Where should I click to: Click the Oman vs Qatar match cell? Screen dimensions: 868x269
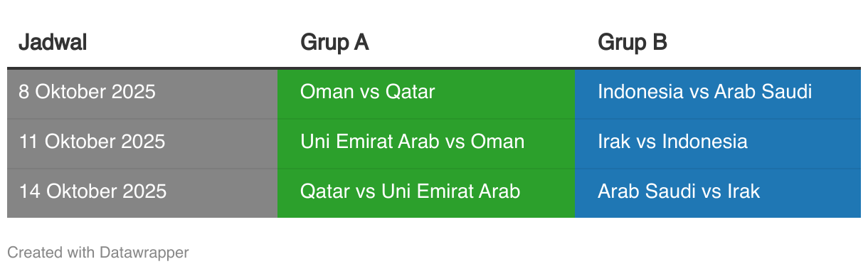pos(426,93)
